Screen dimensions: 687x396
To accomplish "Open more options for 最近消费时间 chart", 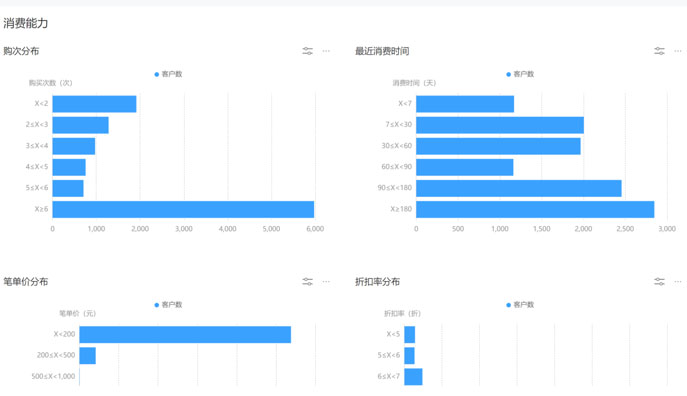I will click(x=678, y=51).
